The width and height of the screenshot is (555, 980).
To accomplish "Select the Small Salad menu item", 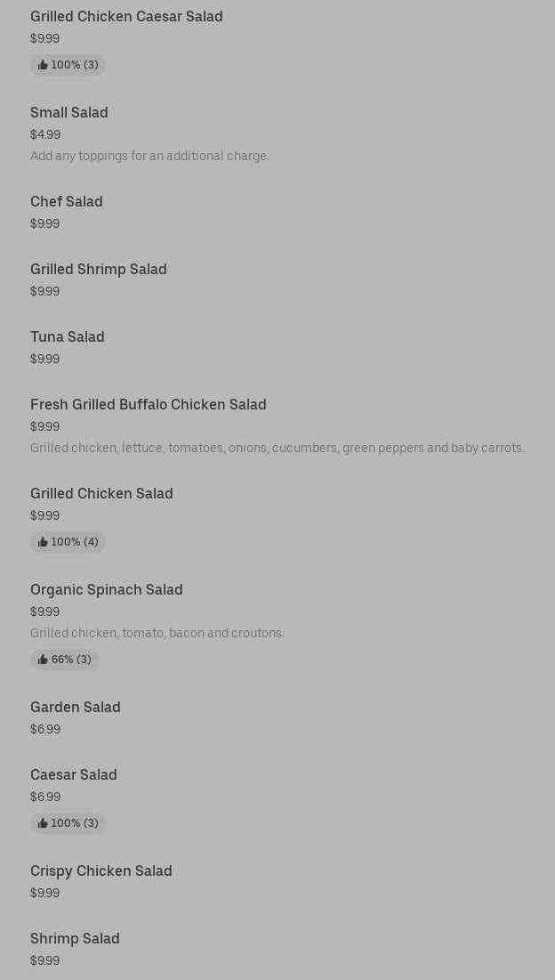I will [x=68, y=112].
